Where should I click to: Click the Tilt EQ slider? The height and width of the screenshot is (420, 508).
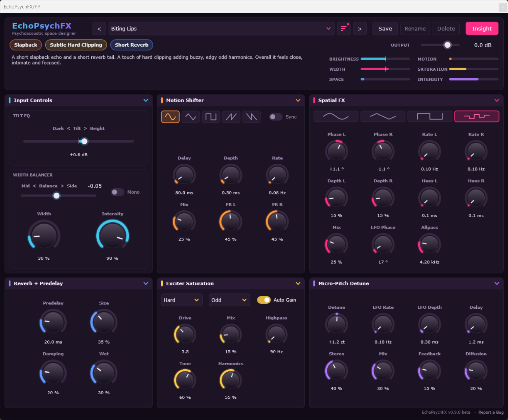[78, 141]
